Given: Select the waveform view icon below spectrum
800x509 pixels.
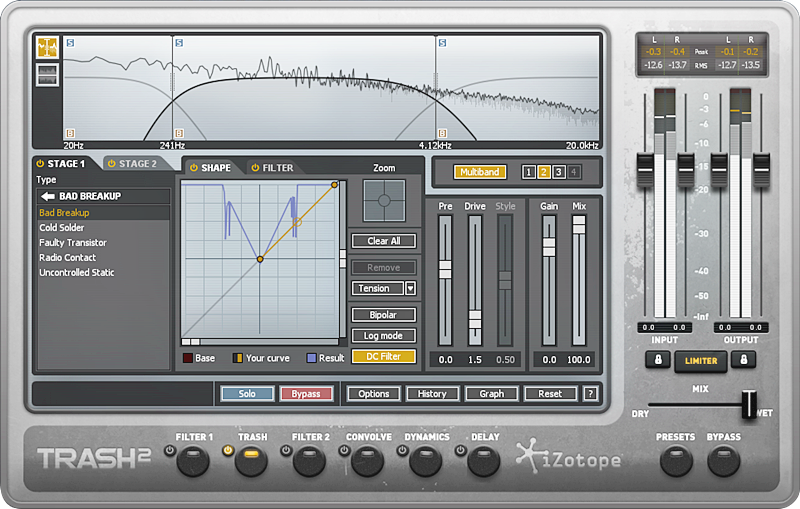Looking at the screenshot, I should 47,74.
